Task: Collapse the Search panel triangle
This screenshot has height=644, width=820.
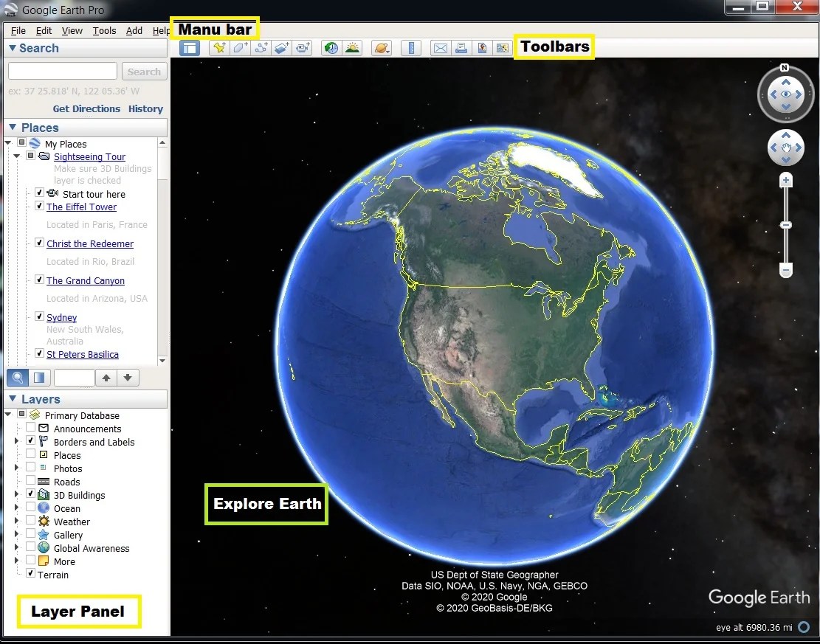Action: [x=13, y=48]
